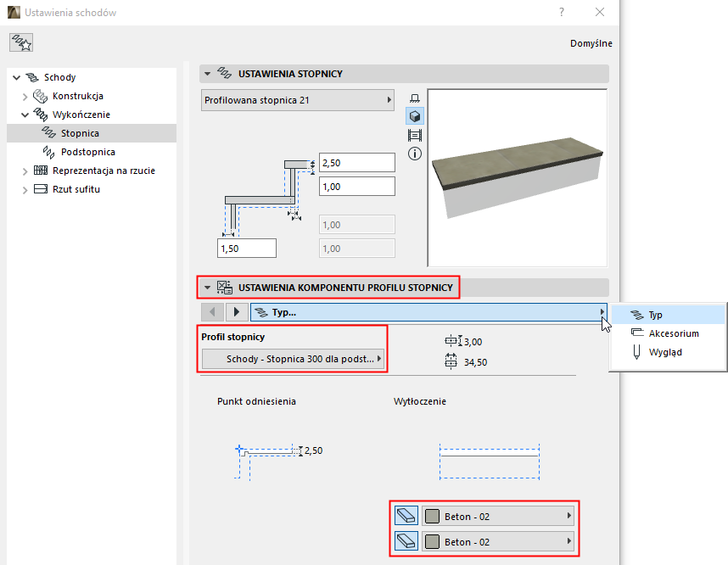
Task: Click the Domyślne label
Action: 591,43
